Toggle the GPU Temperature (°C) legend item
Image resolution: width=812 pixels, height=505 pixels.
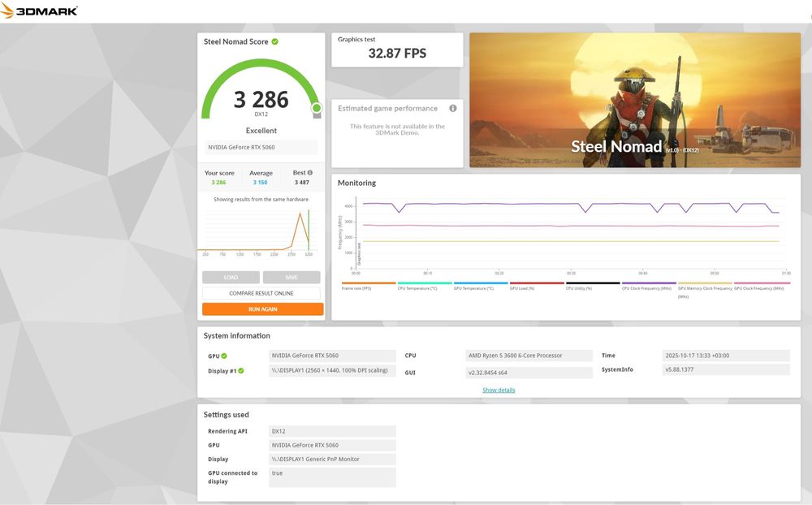click(x=481, y=286)
